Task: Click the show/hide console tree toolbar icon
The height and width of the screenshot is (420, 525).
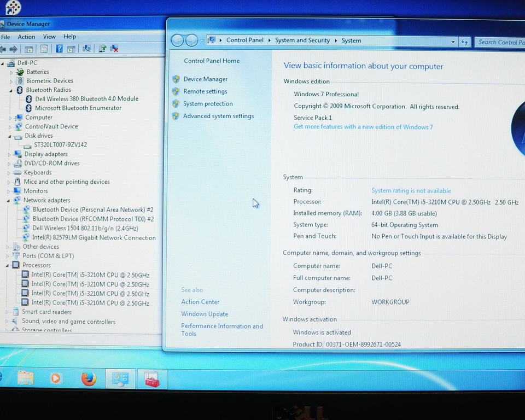Action: coord(29,49)
